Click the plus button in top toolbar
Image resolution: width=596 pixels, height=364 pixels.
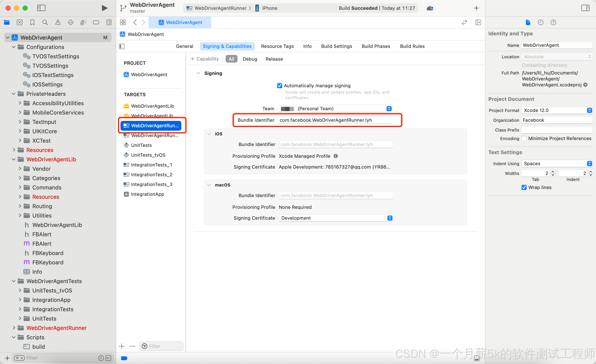pyautogui.click(x=476, y=8)
